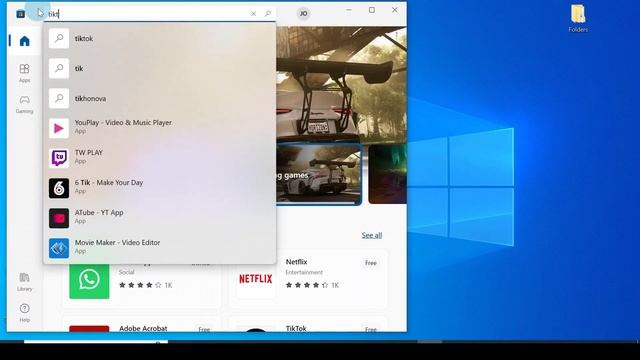Click the Netflix logo thumbnail

[x=256, y=279]
